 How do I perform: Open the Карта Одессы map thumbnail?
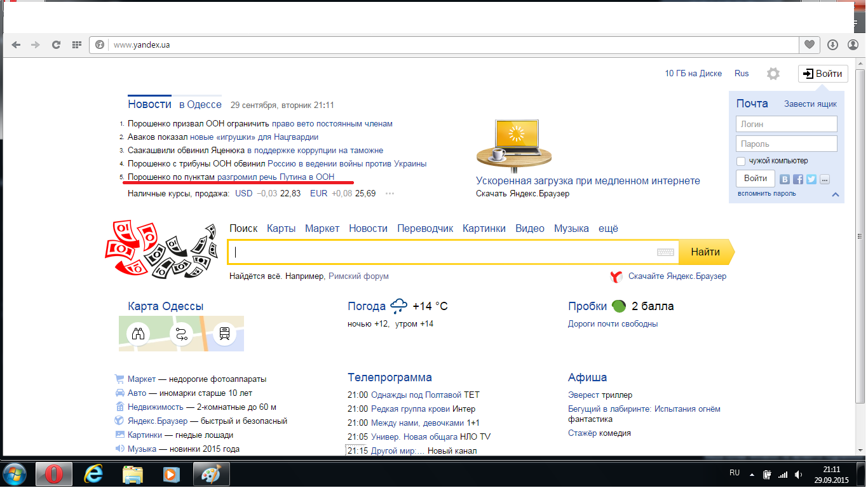181,334
